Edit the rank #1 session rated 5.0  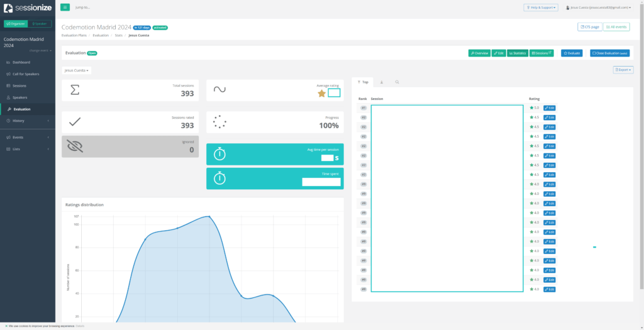pos(549,108)
